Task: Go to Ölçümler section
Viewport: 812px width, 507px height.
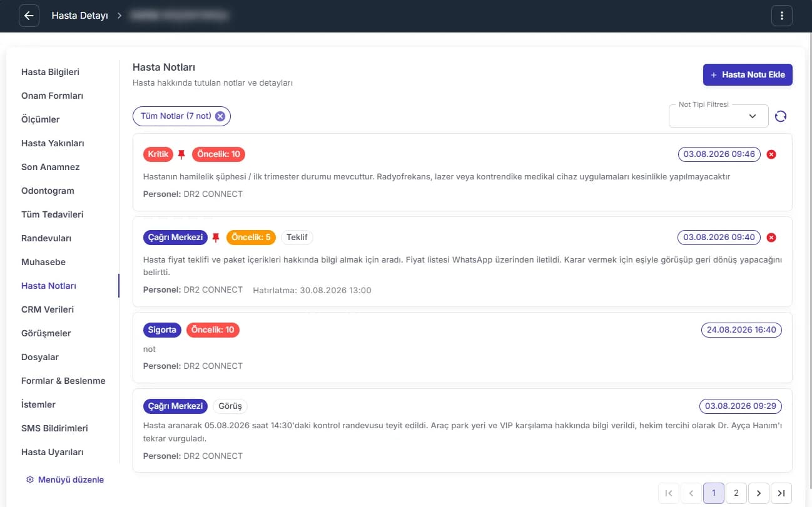Action: click(x=41, y=119)
